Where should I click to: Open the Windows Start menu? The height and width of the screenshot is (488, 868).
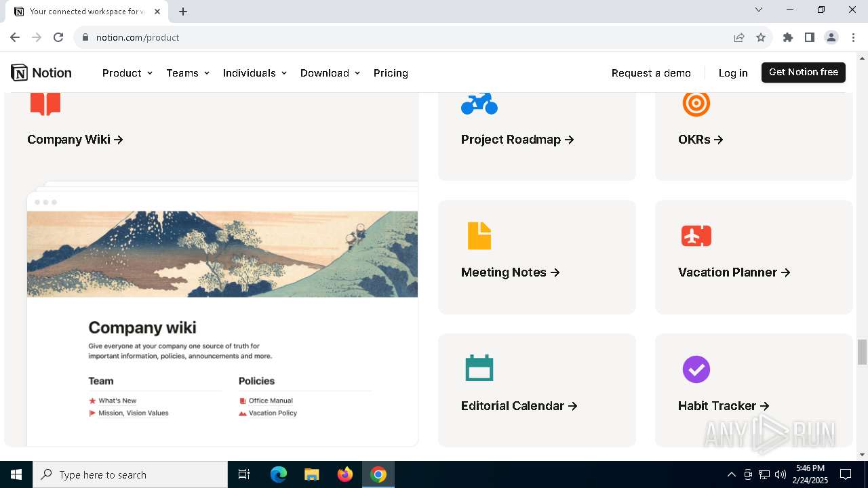[x=16, y=474]
